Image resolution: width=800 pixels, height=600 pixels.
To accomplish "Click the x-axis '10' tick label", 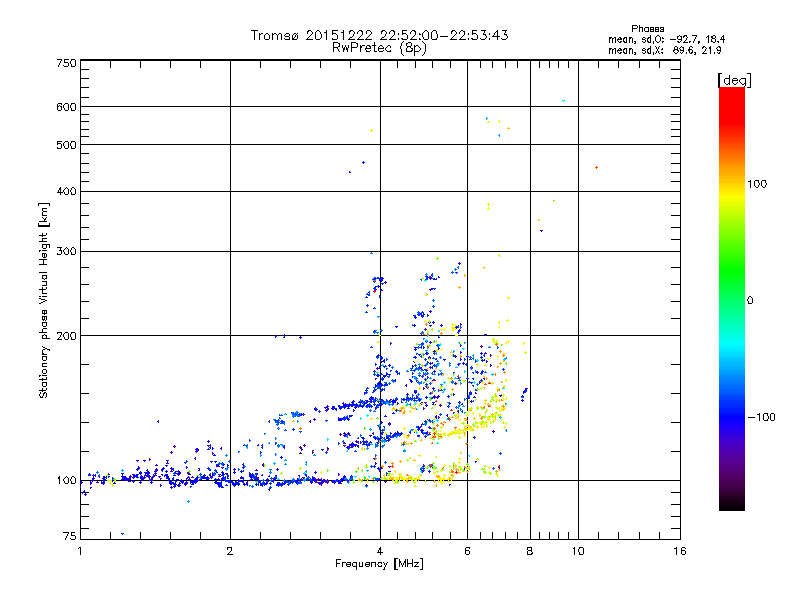I will 578,551.
